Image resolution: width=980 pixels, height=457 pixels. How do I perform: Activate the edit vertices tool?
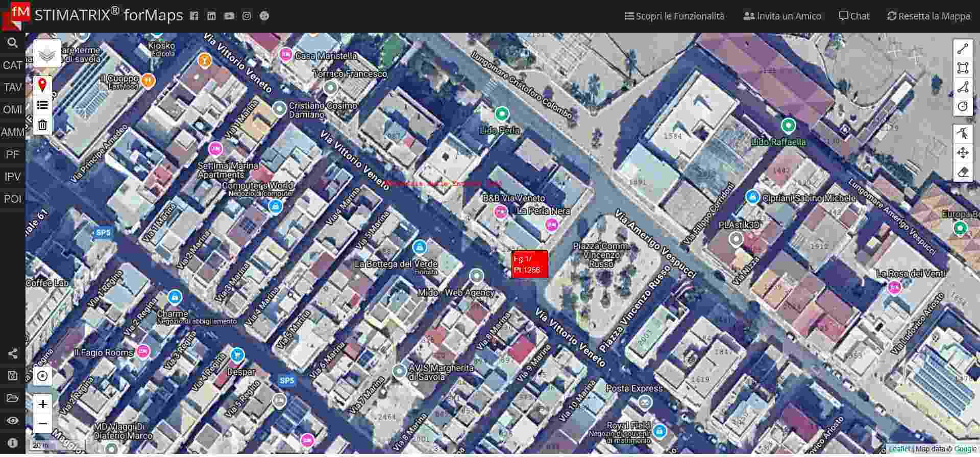point(963,134)
